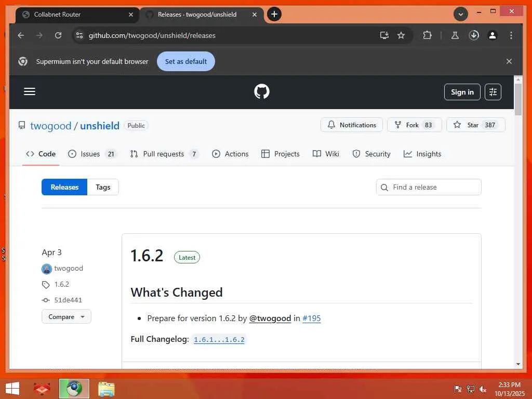The height and width of the screenshot is (399, 532).
Task: Go back with the browser back arrow
Action: point(21,35)
